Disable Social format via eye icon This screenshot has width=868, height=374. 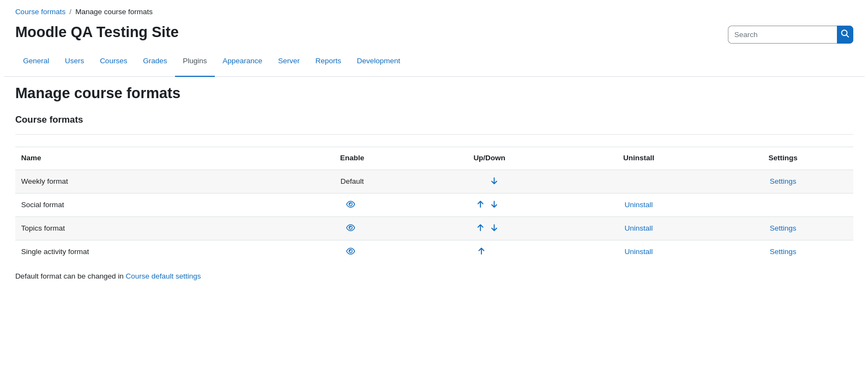[351, 204]
